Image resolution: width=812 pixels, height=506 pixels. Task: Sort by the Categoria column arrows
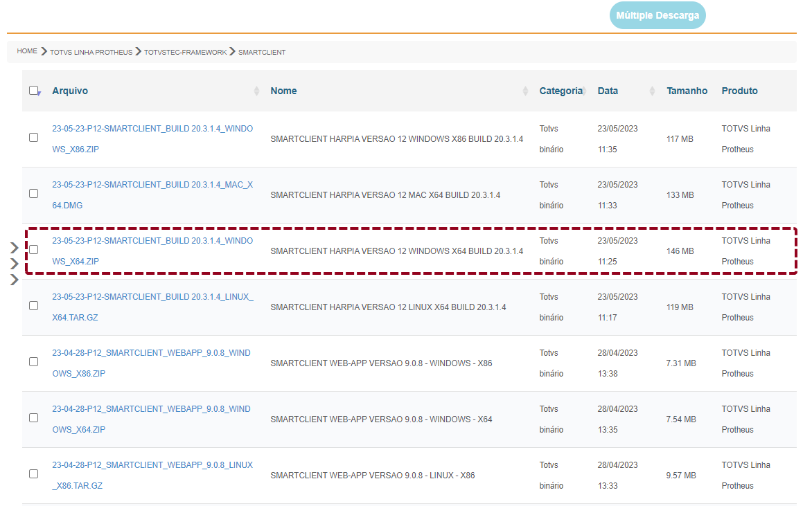click(x=584, y=91)
